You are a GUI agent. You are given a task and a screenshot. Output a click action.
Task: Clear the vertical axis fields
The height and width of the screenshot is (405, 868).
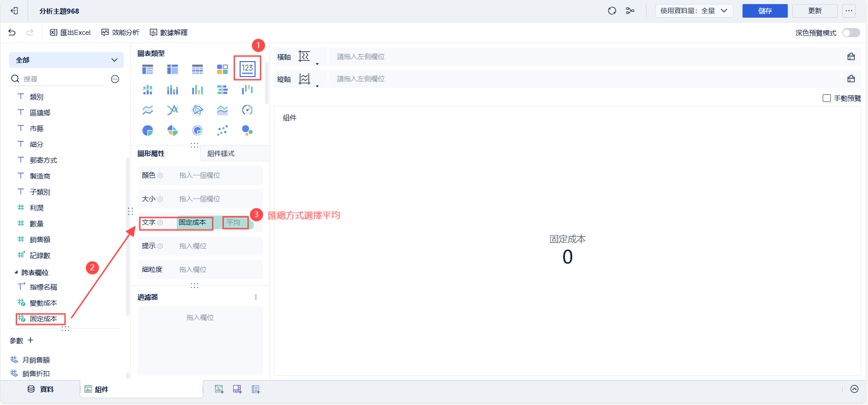tap(851, 79)
